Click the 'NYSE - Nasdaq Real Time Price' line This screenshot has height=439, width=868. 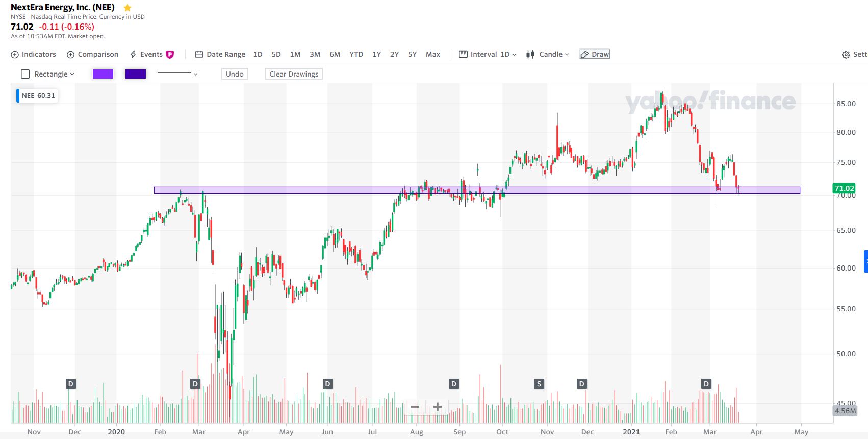click(78, 17)
